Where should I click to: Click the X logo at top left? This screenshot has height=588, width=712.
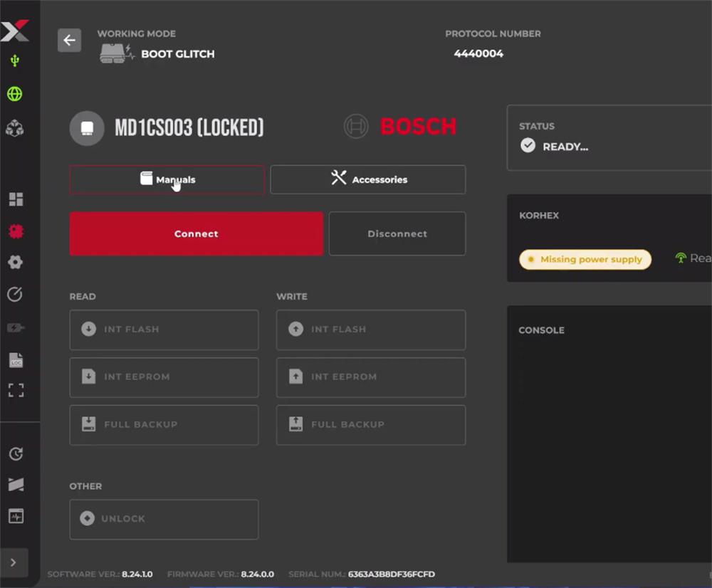click(15, 31)
